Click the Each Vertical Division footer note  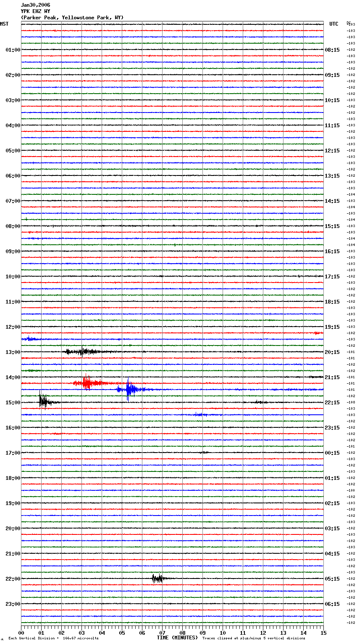(53, 639)
